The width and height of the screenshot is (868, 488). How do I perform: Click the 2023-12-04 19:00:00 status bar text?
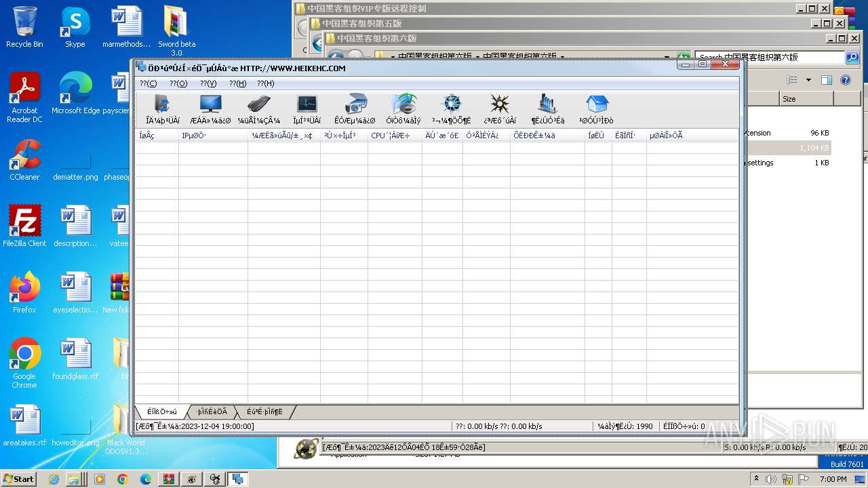[195, 426]
